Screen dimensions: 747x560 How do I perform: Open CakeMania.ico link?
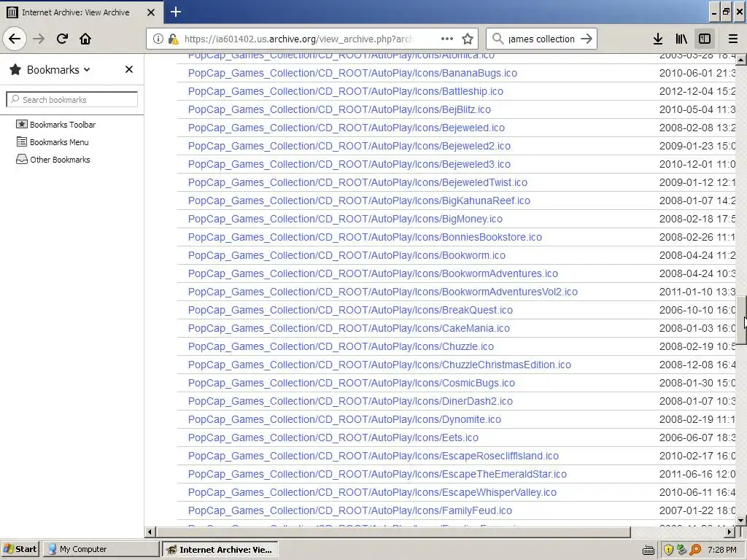point(349,329)
